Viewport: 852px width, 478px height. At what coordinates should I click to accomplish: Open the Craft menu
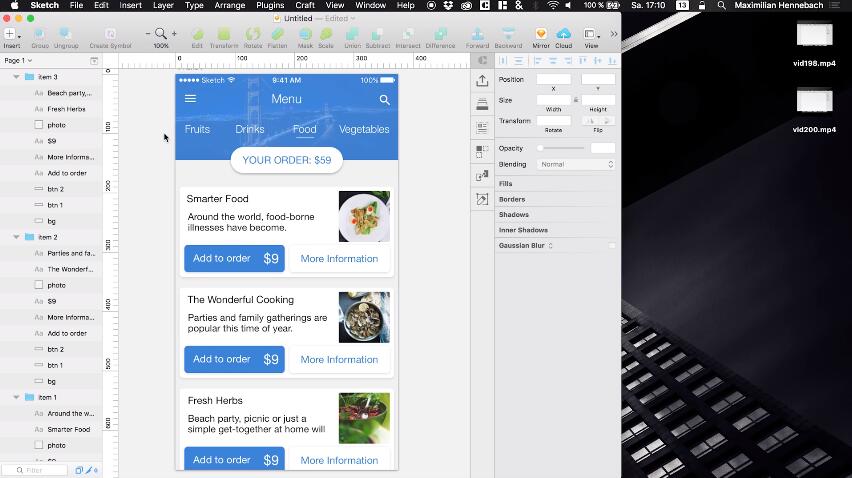[305, 5]
